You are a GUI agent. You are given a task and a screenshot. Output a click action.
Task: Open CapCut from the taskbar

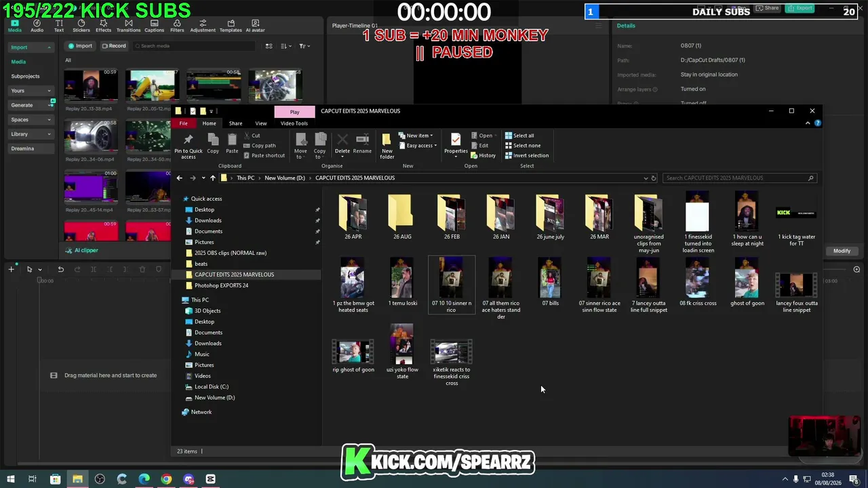tap(211, 479)
